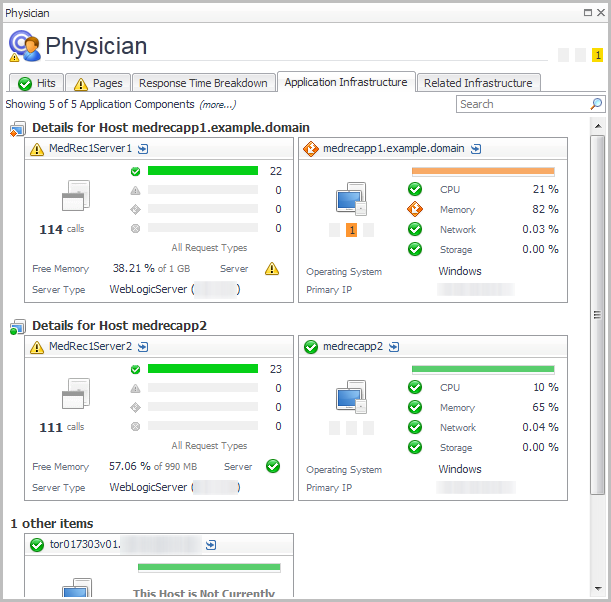Click scrollbar up arrow
611x602 pixels.
tap(598, 126)
